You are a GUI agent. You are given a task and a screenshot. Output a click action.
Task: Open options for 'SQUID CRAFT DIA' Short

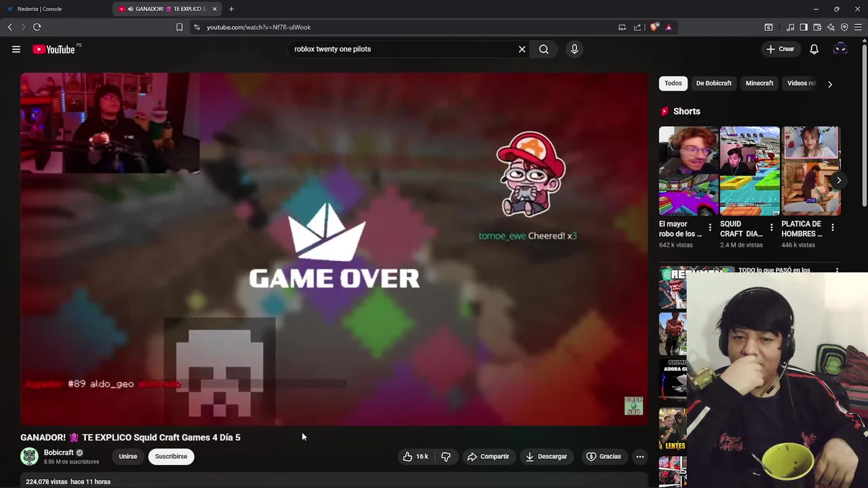771,228
